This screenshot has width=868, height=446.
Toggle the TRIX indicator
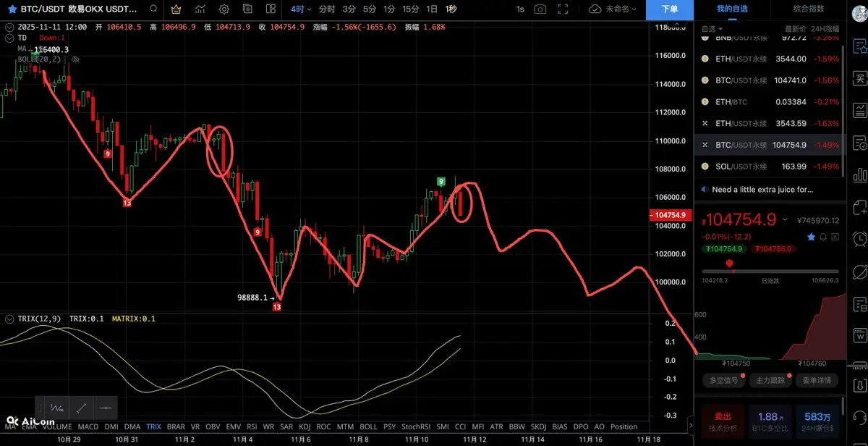pos(153,427)
